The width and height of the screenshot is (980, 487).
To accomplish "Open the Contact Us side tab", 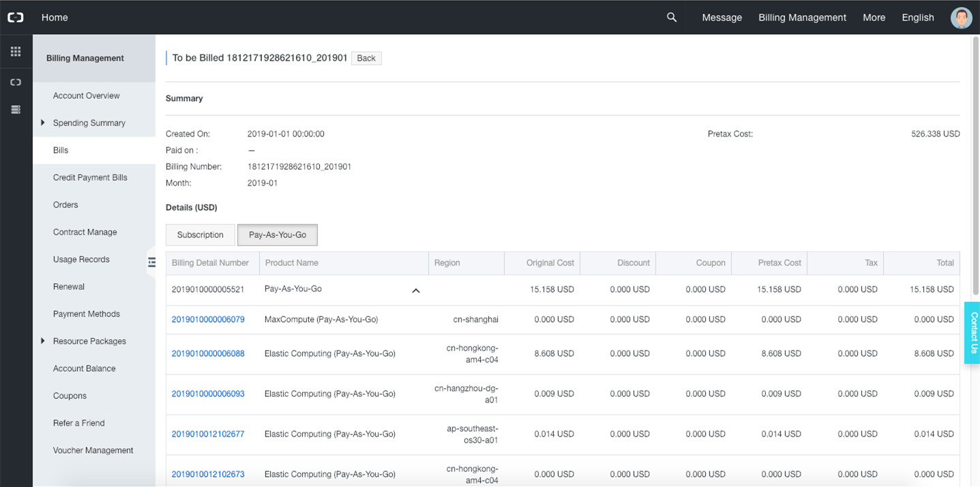I will pyautogui.click(x=972, y=333).
